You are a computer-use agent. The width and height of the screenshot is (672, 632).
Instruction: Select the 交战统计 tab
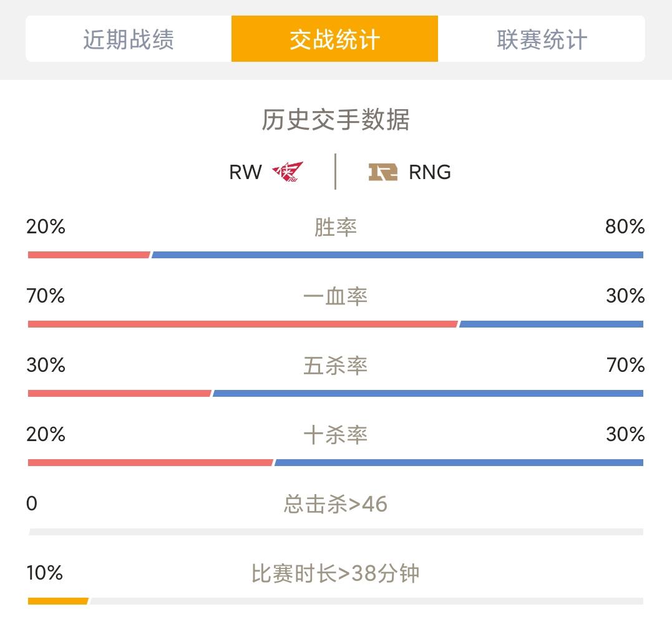click(334, 39)
